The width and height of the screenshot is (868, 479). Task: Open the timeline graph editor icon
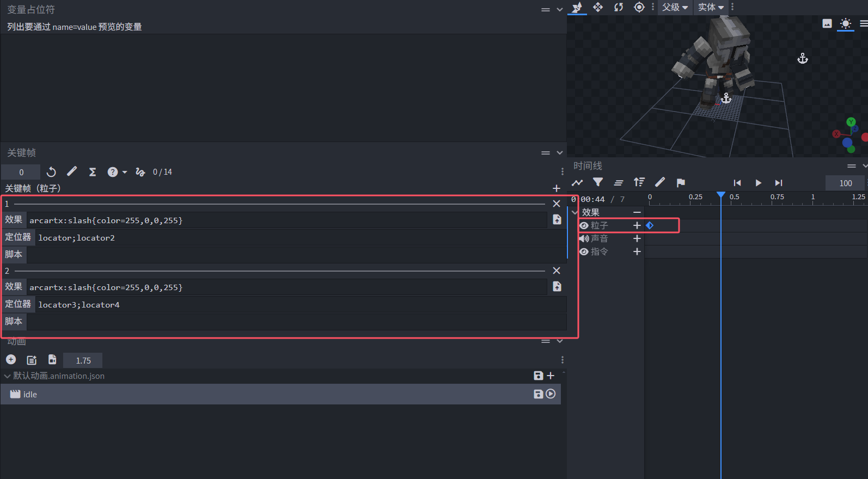click(577, 182)
